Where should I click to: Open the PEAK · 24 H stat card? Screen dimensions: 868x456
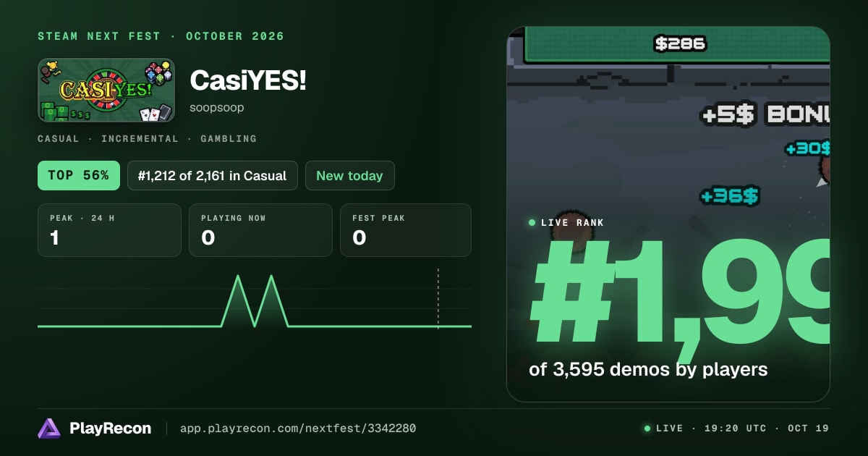tap(109, 230)
